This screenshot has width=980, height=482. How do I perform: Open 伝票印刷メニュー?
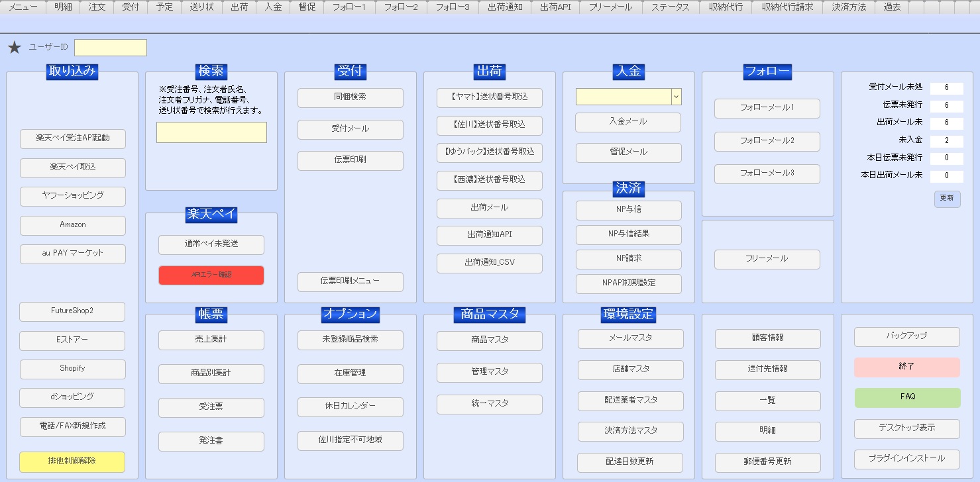click(x=350, y=281)
